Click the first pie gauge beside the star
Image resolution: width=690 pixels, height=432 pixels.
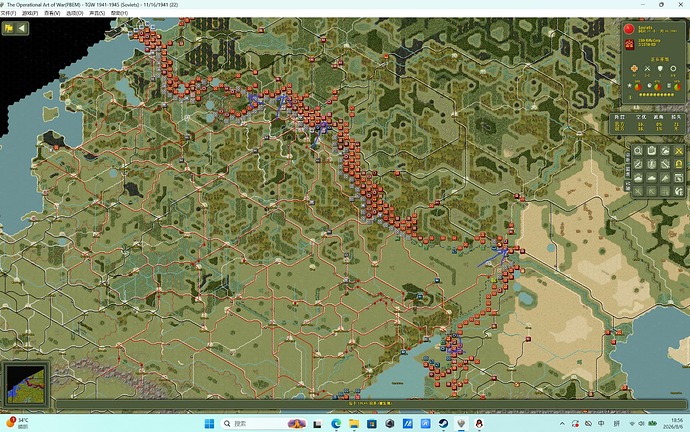[638, 87]
